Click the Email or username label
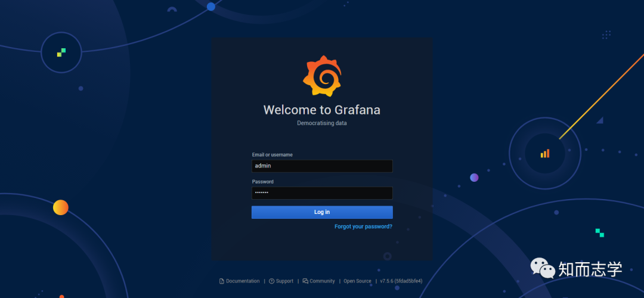 click(273, 155)
